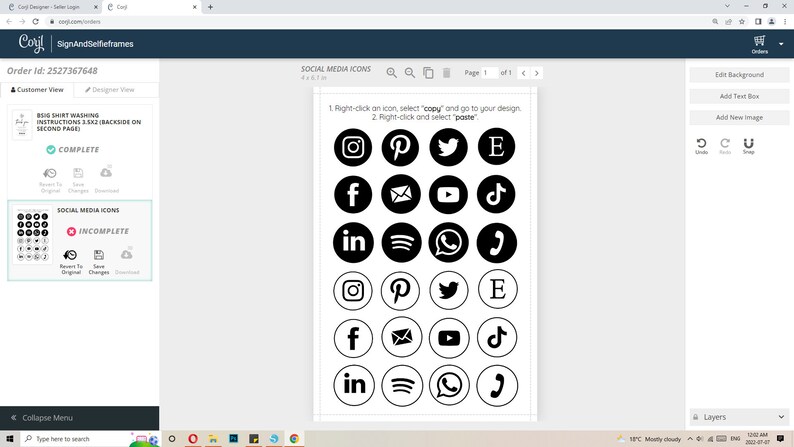Select the black filled Pinterest icon

pyautogui.click(x=400, y=147)
